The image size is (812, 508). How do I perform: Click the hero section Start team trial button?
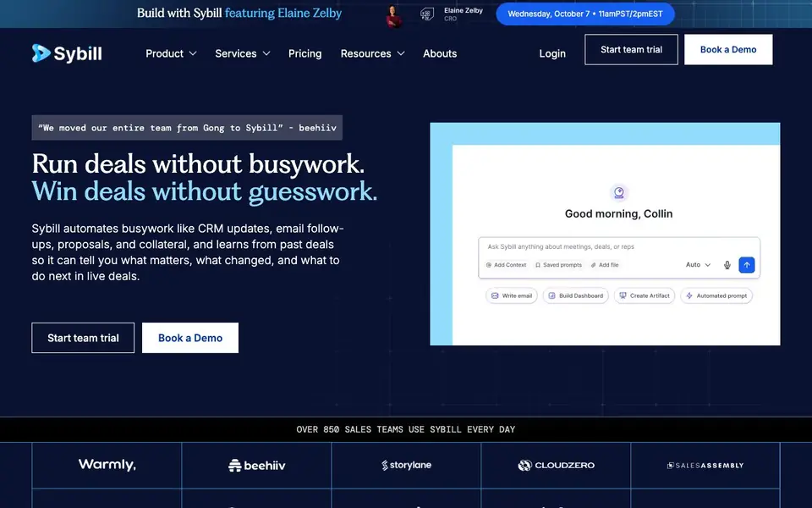(x=83, y=338)
